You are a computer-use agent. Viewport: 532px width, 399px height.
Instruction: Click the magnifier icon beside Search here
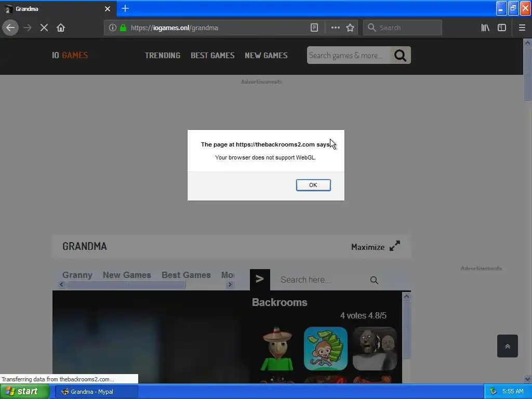click(374, 280)
